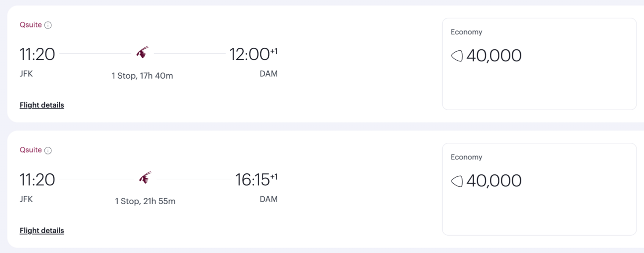Click the 12:00 +1 arrival time
This screenshot has height=253, width=644.
tap(253, 54)
